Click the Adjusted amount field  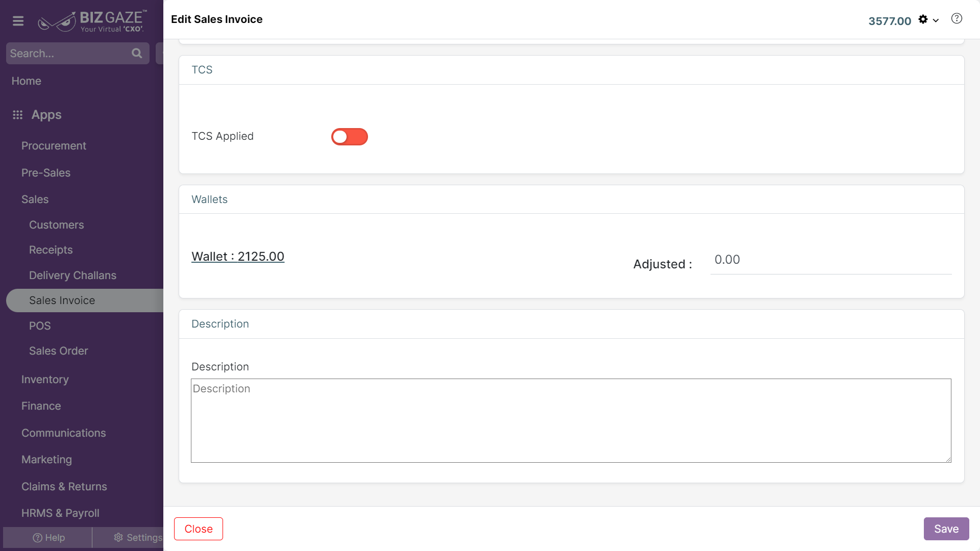(830, 260)
